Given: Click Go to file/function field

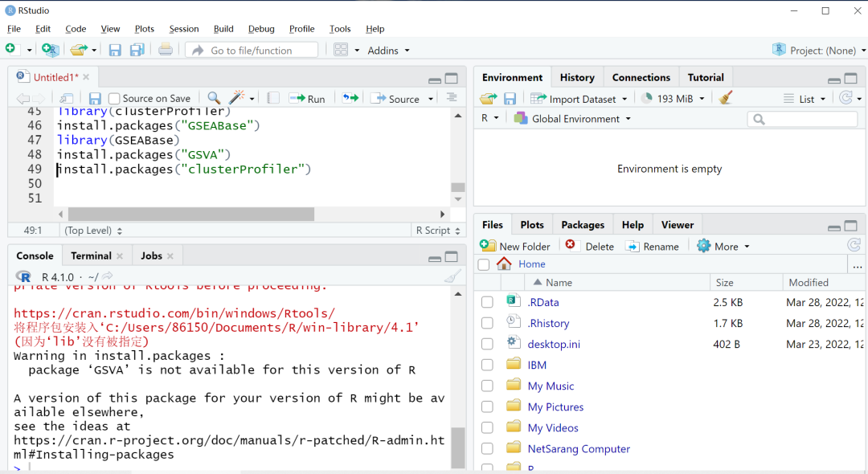Looking at the screenshot, I should pyautogui.click(x=252, y=51).
